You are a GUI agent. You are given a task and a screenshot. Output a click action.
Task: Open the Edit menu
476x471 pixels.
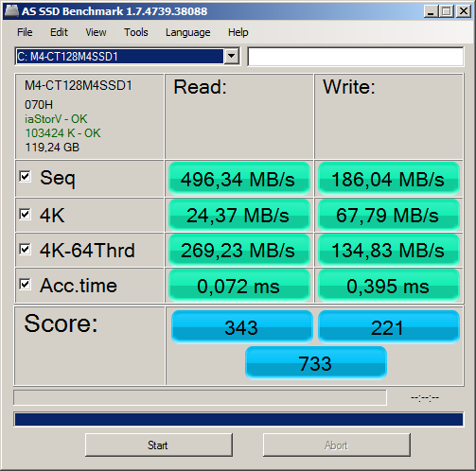point(59,32)
